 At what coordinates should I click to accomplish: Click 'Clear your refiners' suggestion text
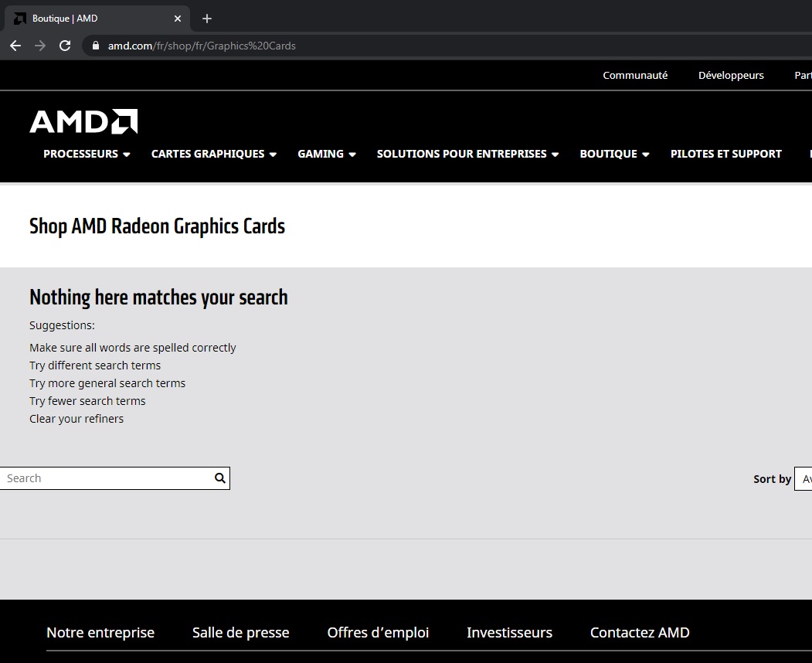(76, 419)
